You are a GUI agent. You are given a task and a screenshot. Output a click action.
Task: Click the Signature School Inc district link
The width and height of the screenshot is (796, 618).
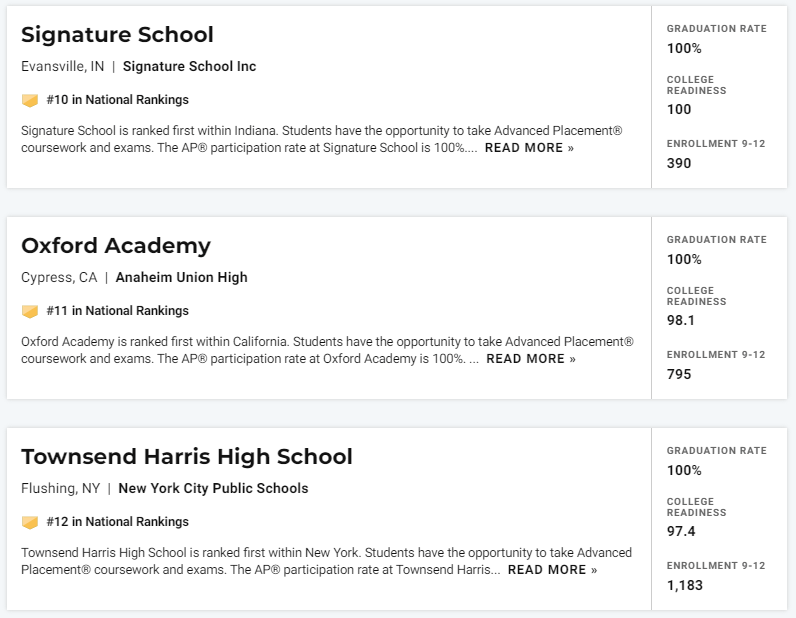click(189, 67)
